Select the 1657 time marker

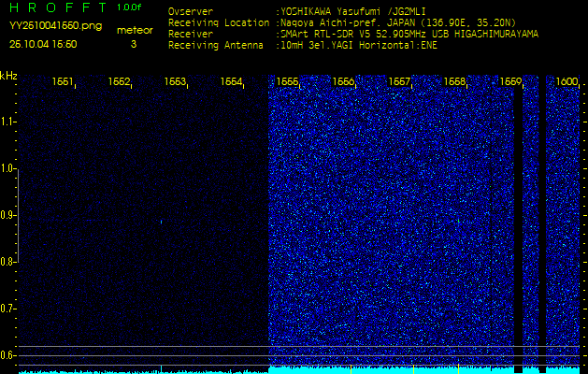(399, 82)
